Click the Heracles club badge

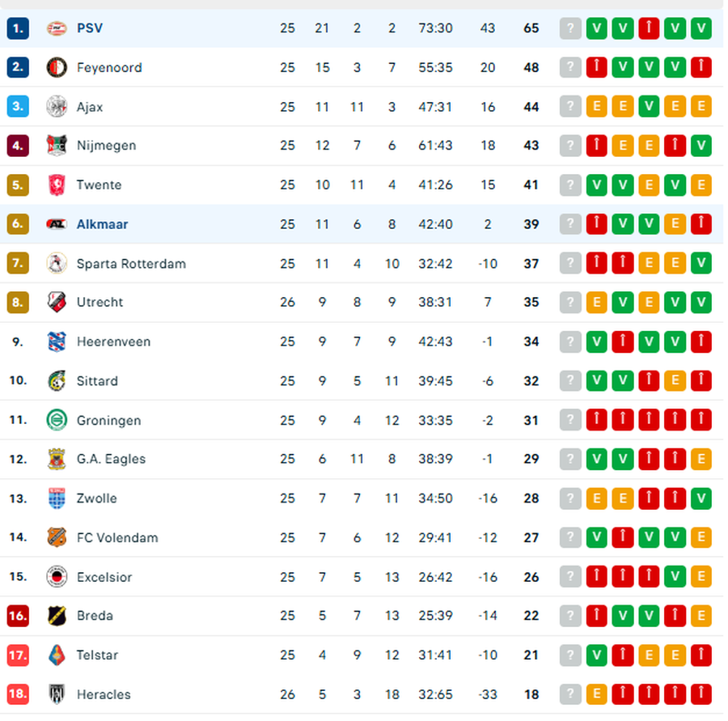click(x=57, y=694)
